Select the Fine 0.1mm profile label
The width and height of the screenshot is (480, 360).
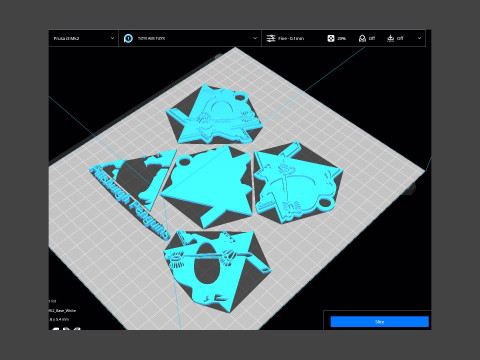click(291, 38)
